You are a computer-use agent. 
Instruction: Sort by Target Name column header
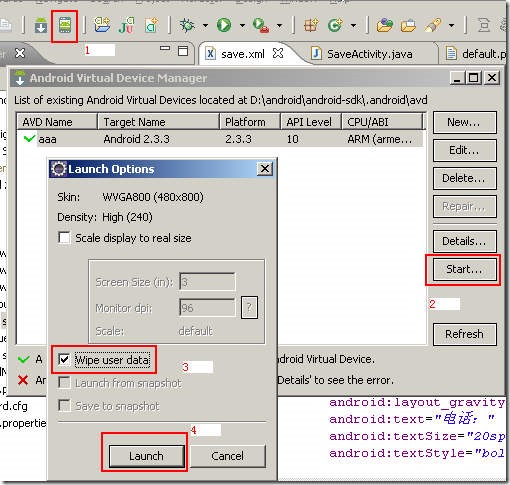[159, 122]
